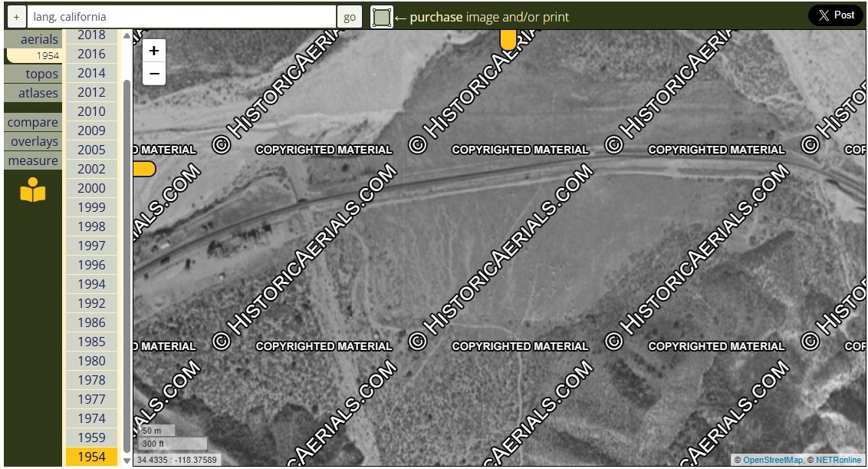Expand the overlays menu
Screen dimensions: 868x469
(33, 141)
